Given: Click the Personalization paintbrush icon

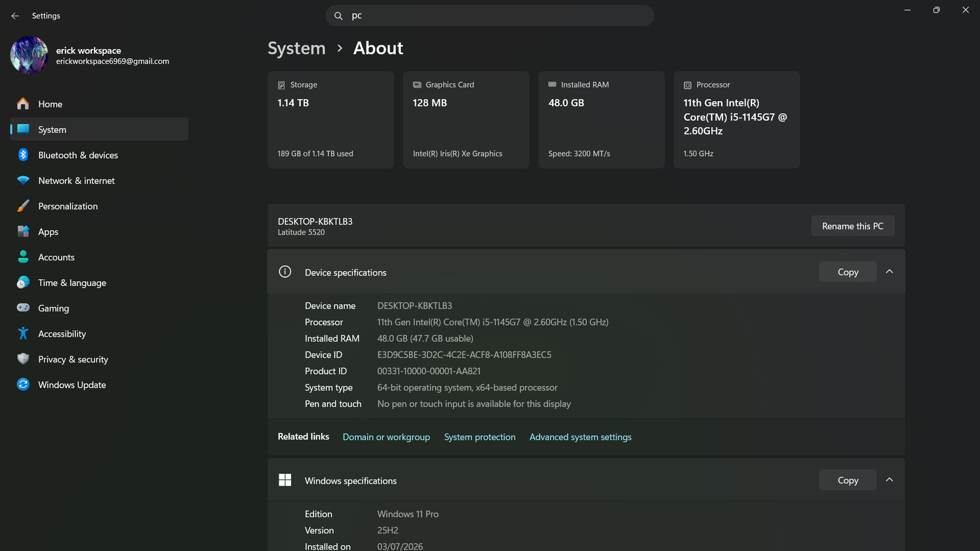Looking at the screenshot, I should [23, 206].
